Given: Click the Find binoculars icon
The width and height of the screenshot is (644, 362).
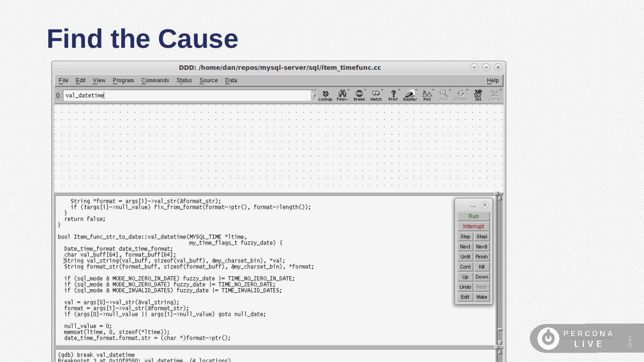Looking at the screenshot, I should click(x=342, y=95).
